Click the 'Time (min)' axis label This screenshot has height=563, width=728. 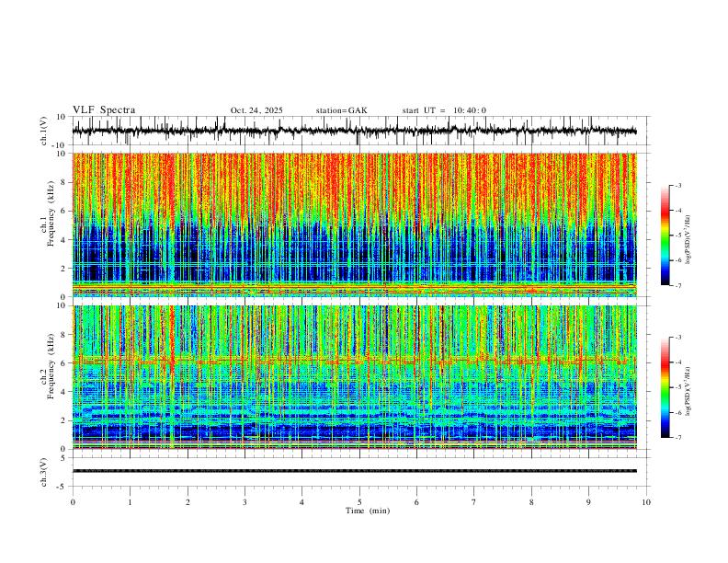pos(368,511)
